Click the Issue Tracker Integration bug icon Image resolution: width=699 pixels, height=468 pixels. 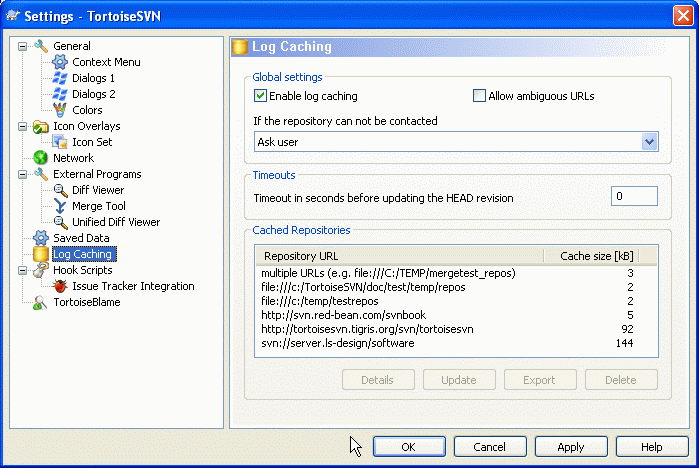click(x=60, y=286)
